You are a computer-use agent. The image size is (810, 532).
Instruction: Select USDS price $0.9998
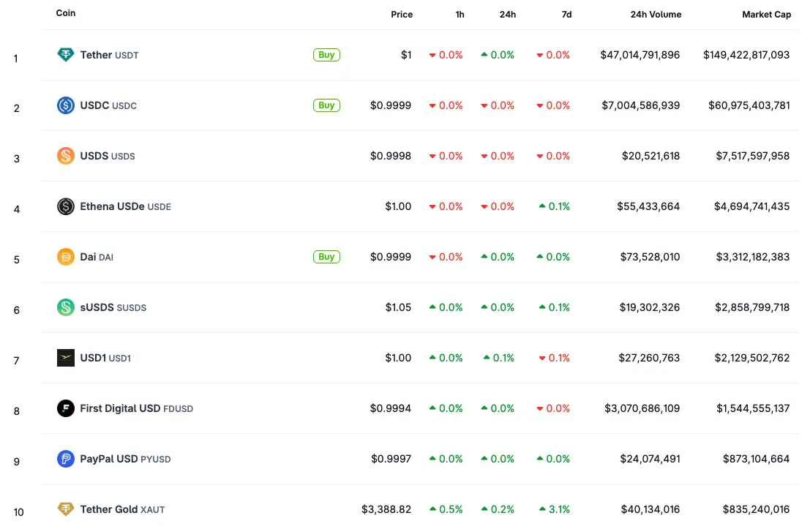(391, 156)
